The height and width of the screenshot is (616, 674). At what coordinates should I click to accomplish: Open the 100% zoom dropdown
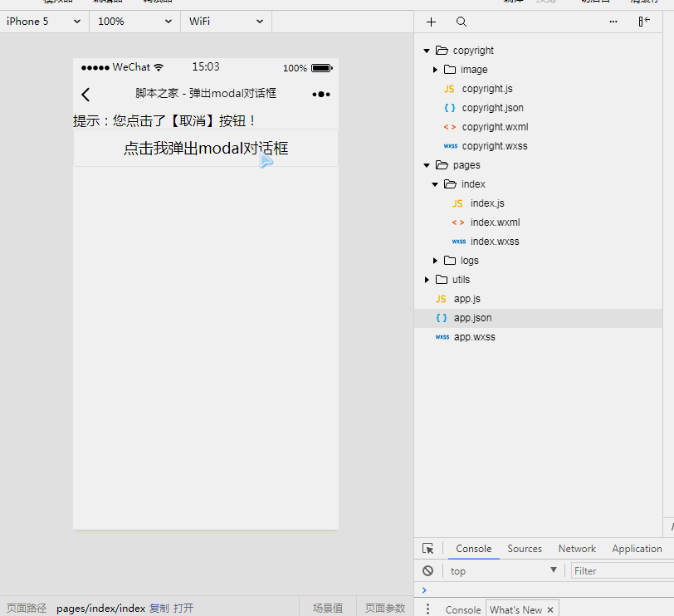[x=135, y=22]
